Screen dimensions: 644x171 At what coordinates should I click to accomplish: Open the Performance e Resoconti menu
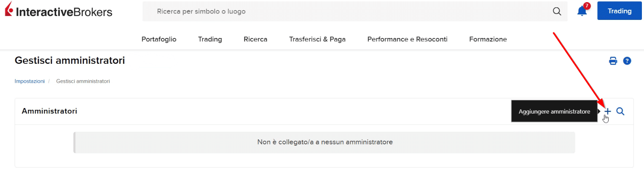point(407,39)
